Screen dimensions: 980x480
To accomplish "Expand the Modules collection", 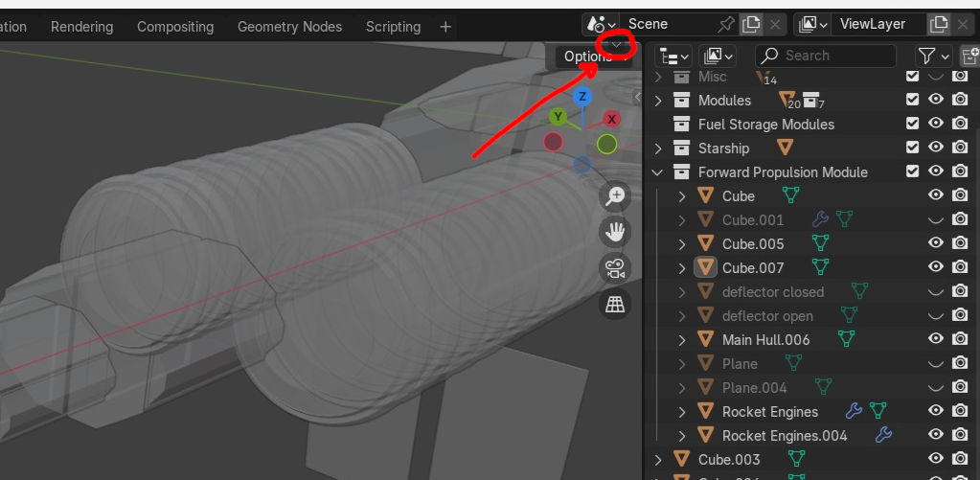I will pos(657,100).
